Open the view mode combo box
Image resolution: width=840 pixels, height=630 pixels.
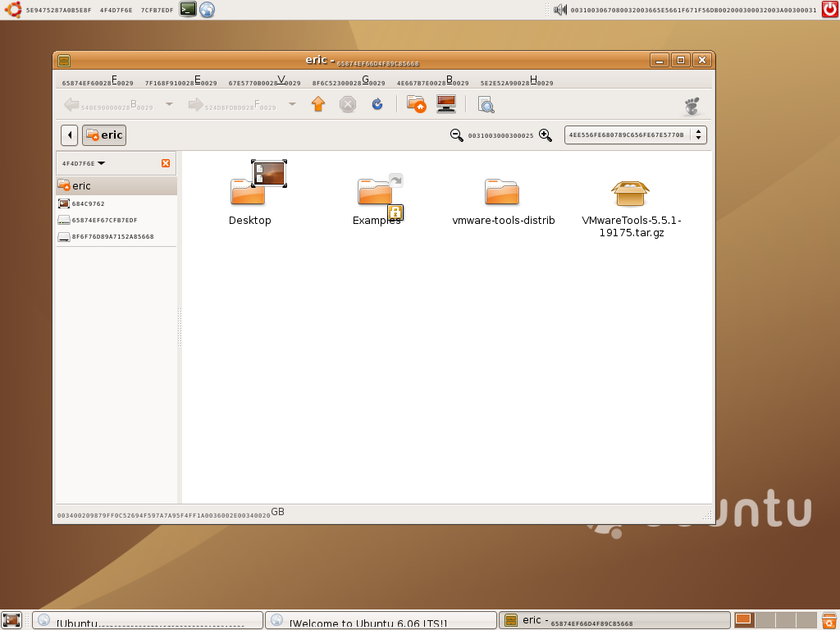636,135
